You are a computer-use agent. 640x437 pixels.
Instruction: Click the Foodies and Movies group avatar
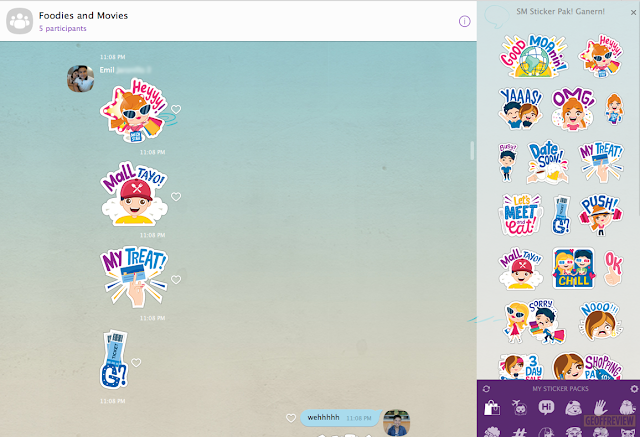click(20, 21)
